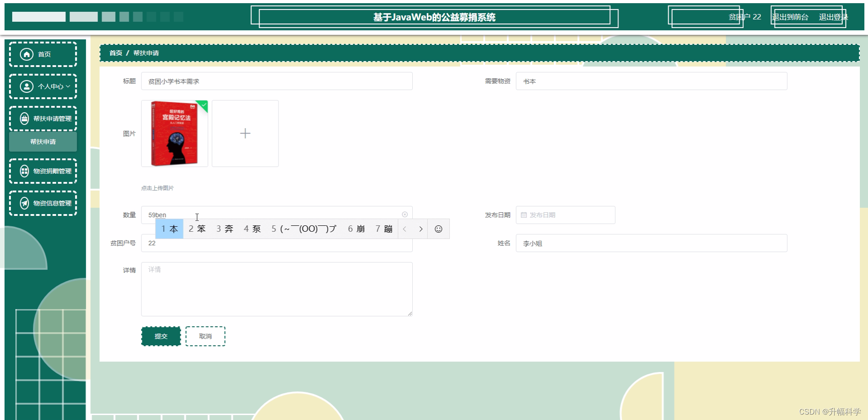Open 首页 from the breadcrumb trail
868x420 pixels.
click(116, 53)
